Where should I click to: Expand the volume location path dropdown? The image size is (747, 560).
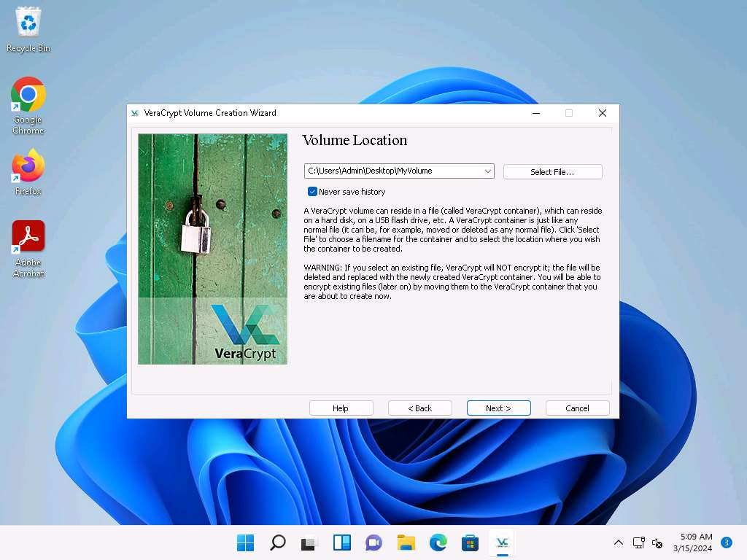[x=487, y=171]
